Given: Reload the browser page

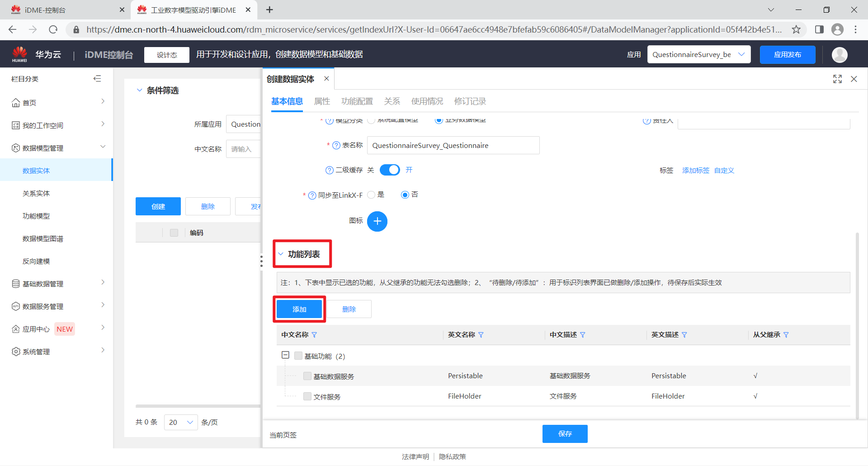Looking at the screenshot, I should (53, 29).
